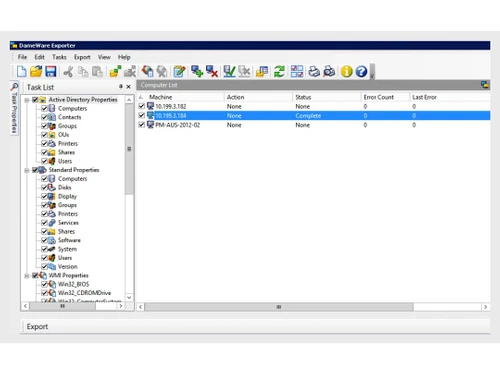Click icon at right of Computer List header
The width and height of the screenshot is (500, 375).
point(485,85)
